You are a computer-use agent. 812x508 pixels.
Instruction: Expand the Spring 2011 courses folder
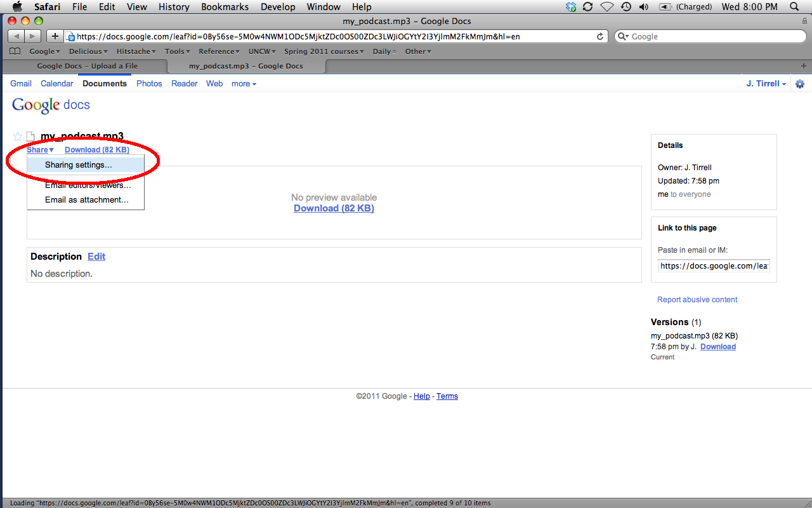[x=324, y=51]
